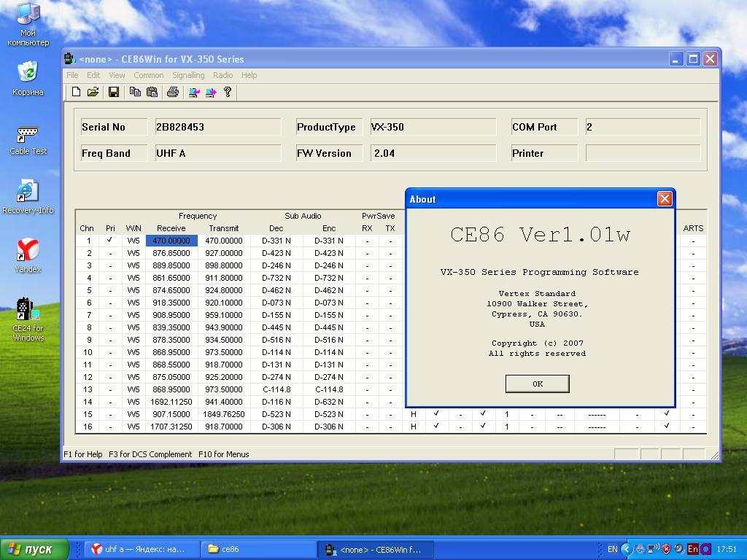Click the taskbar clock showing 17:51
The height and width of the screenshot is (560, 747).
(726, 549)
